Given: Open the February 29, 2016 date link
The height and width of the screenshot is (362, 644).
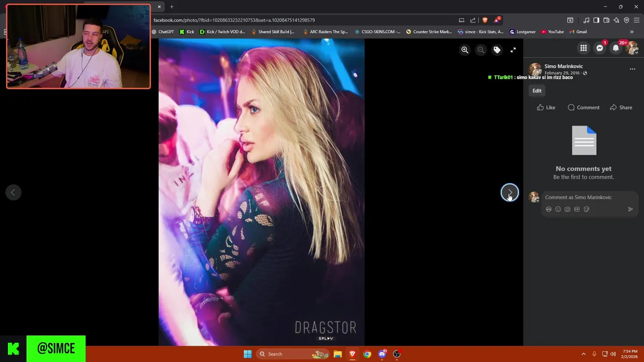Looking at the screenshot, I should (x=562, y=73).
